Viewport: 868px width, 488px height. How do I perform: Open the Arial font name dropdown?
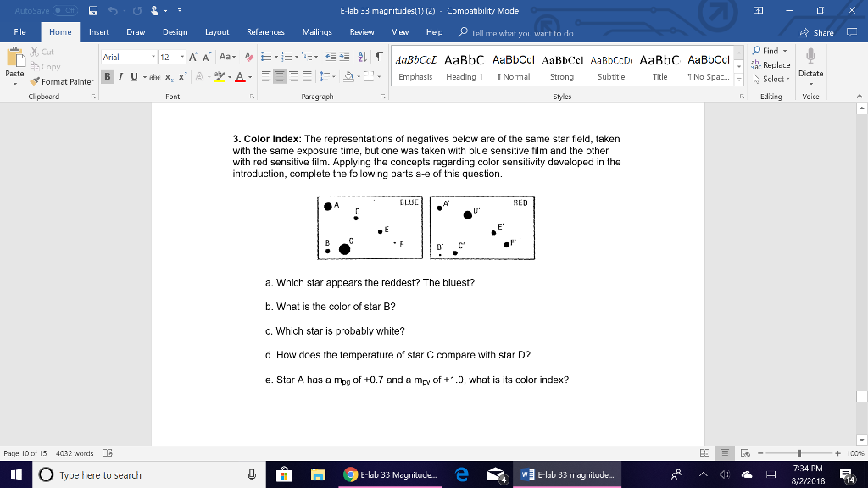pos(153,57)
